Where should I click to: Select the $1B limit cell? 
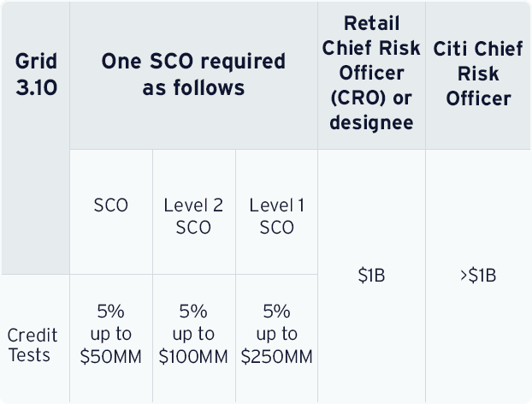[x=371, y=276]
